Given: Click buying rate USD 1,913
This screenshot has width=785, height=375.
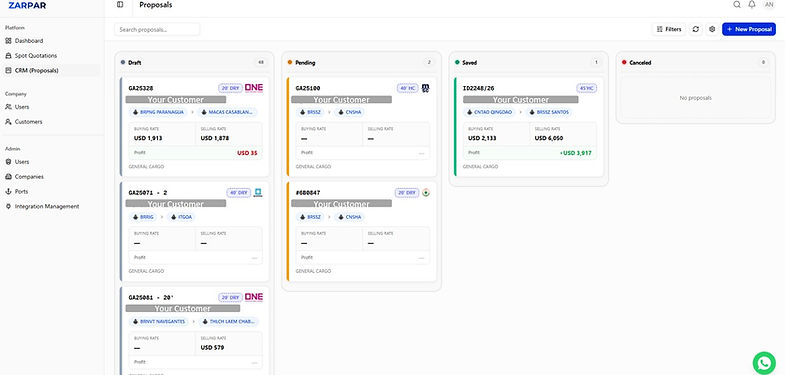Looking at the screenshot, I should 148,138.
